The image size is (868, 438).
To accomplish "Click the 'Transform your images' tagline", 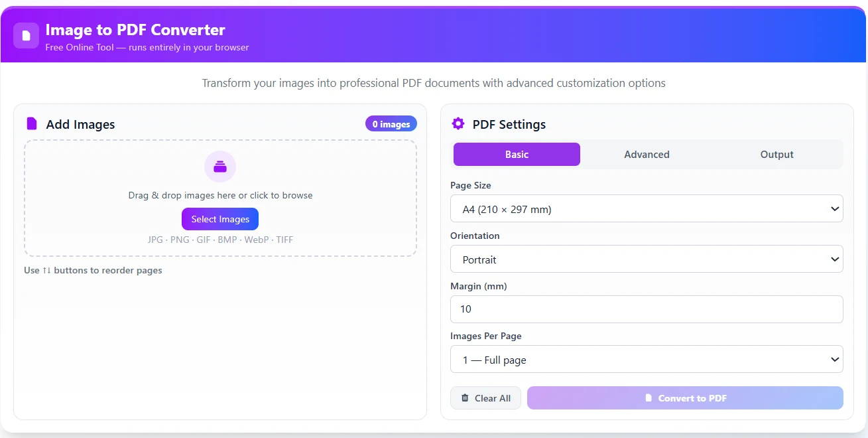I will pyautogui.click(x=434, y=83).
